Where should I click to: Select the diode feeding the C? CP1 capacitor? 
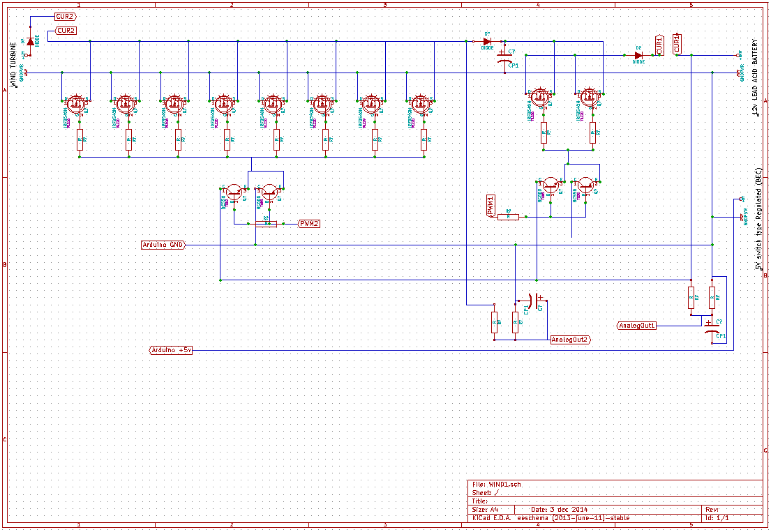487,42
